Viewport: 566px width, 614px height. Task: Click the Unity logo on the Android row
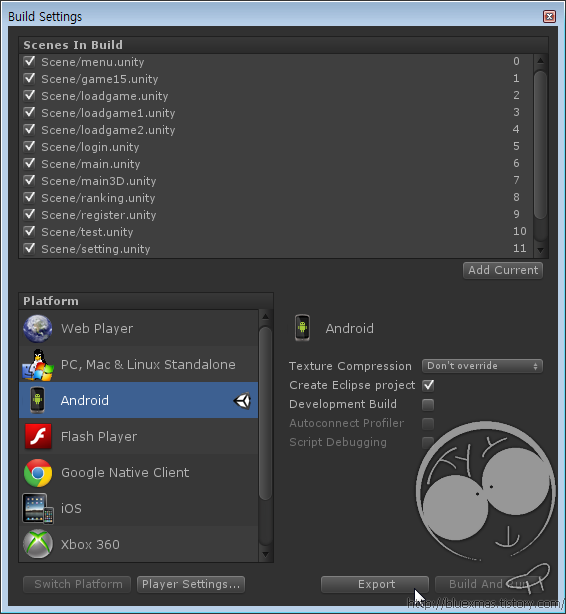pyautogui.click(x=242, y=401)
